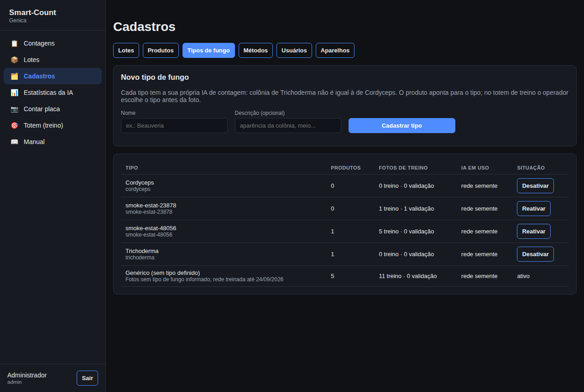Image resolution: width=584 pixels, height=392 pixels.
Task: Open the Estatísticas da IA chart icon
Action: [15, 93]
